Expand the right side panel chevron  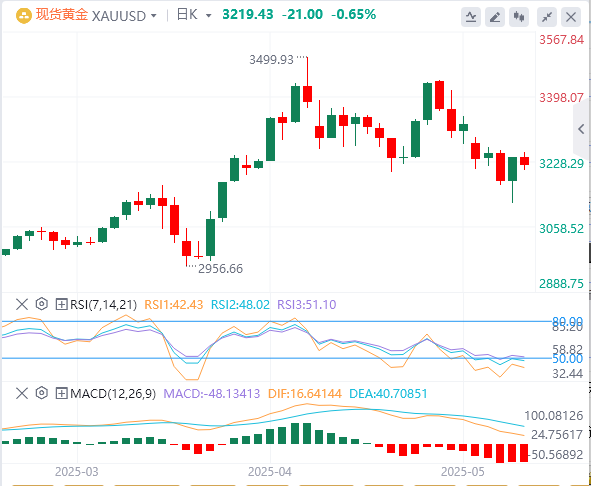(x=582, y=129)
